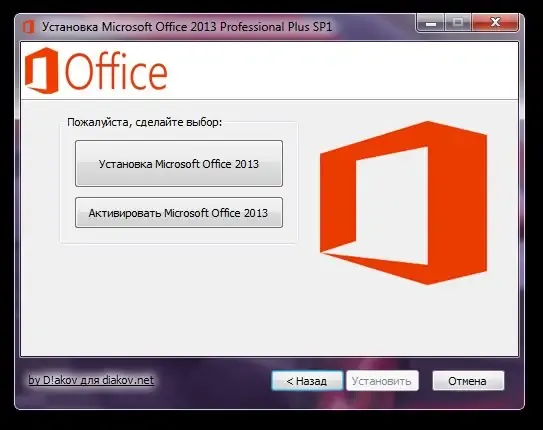This screenshot has height=430, width=543.
Task: Click the disabled maximize button
Action: pyautogui.click(x=457, y=23)
